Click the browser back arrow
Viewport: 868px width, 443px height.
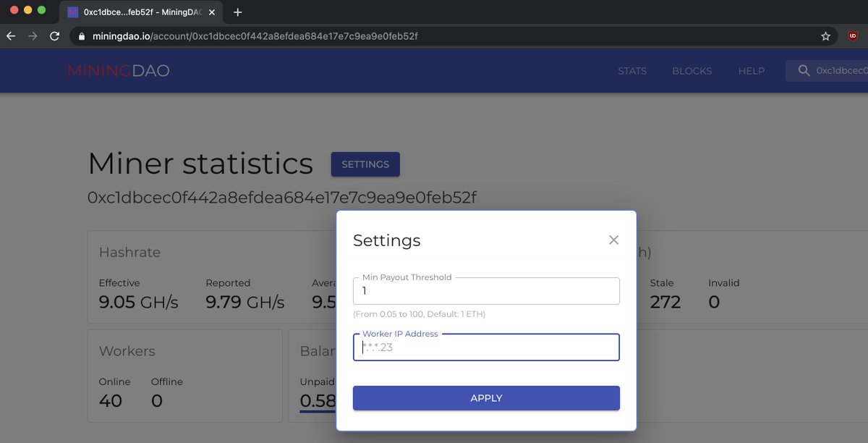(11, 36)
